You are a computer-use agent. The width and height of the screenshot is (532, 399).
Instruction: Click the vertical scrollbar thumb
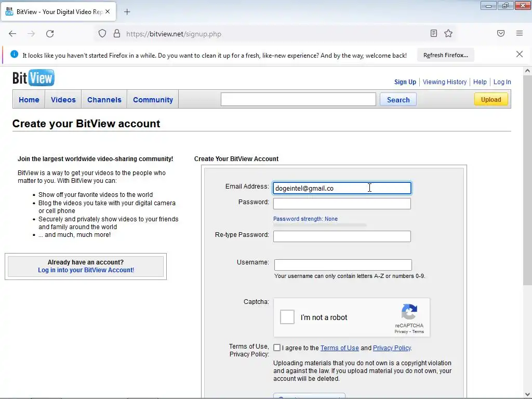tap(527, 180)
